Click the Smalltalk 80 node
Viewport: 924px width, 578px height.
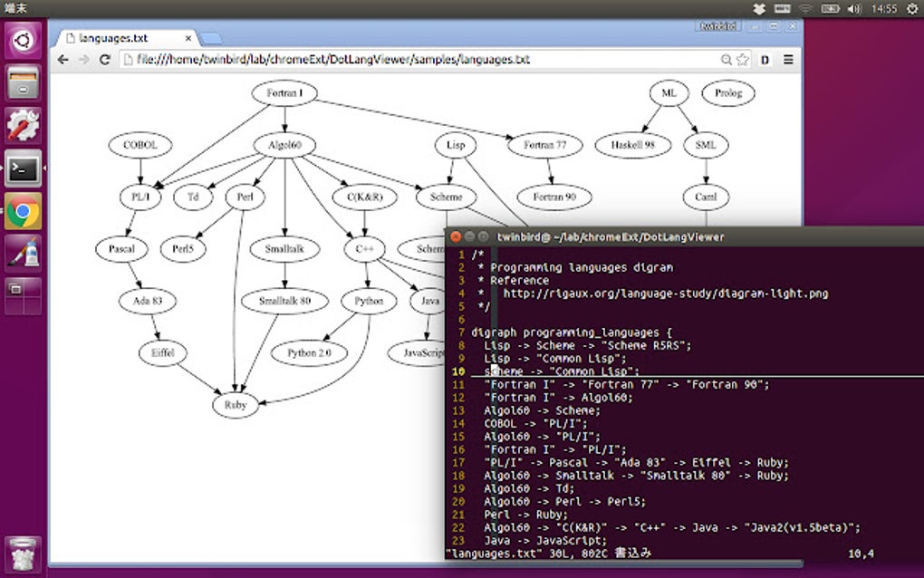[284, 301]
